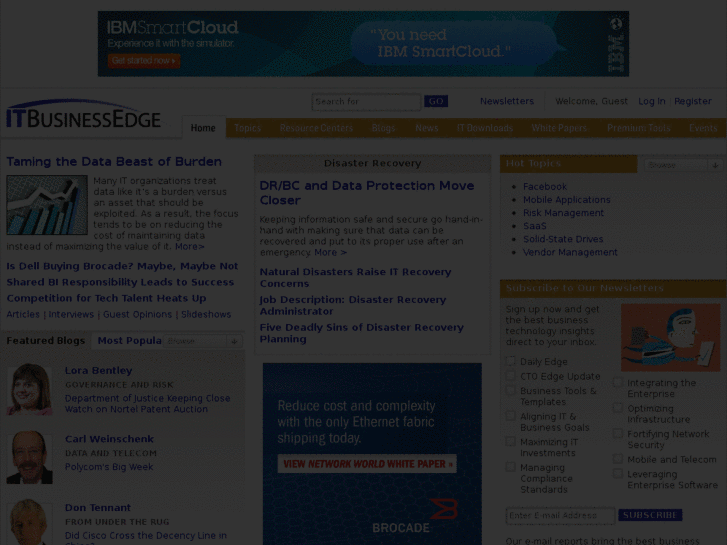Go to Interviews section link
727x545 pixels.
tap(71, 314)
